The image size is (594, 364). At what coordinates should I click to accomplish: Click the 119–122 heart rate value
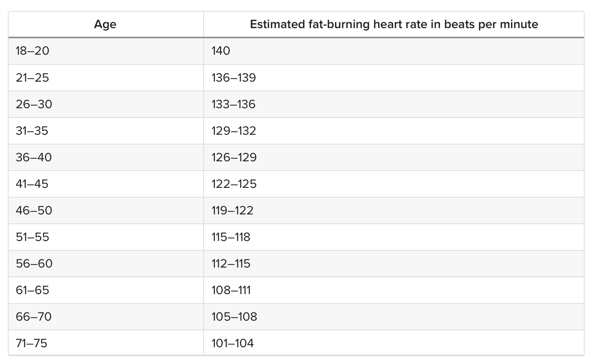tap(232, 211)
